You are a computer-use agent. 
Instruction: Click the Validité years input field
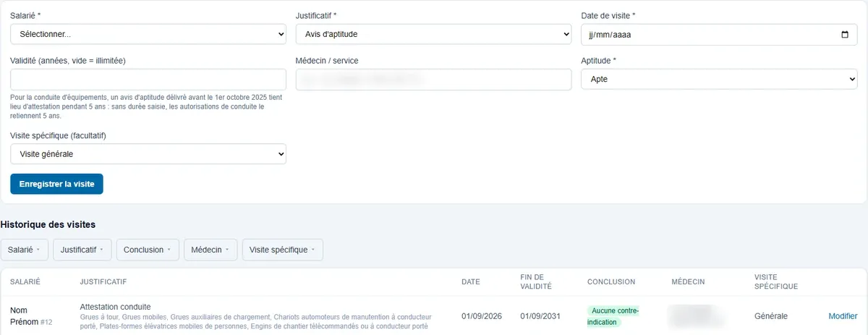(148, 80)
